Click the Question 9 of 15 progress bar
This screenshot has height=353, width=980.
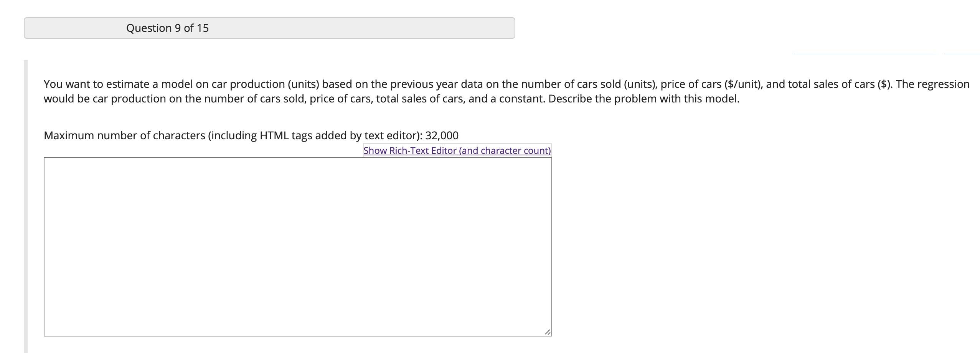[269, 28]
